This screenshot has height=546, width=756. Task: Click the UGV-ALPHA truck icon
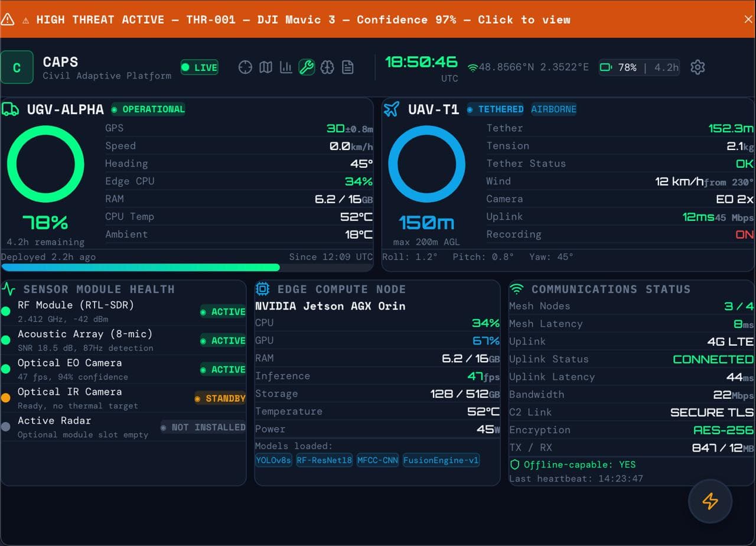click(11, 109)
